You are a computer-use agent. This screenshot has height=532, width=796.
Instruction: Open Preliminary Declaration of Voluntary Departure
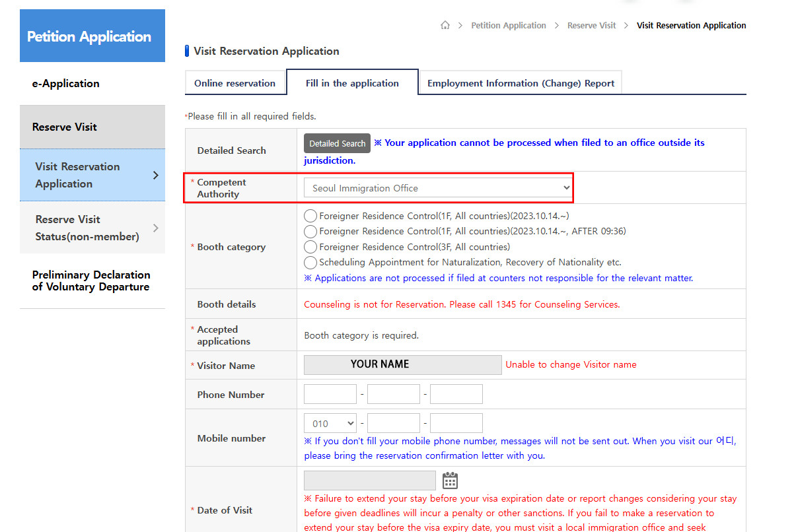click(x=91, y=281)
